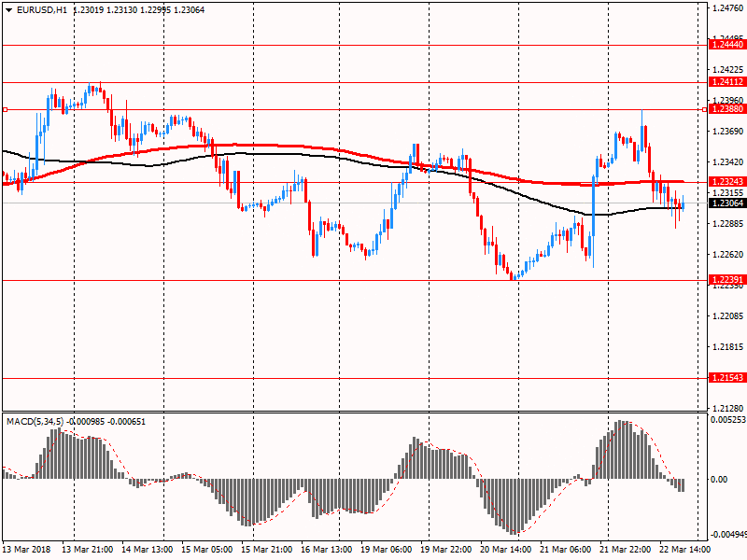Grab left handle of 1.23880 horizontal line
This screenshot has width=747, height=560.
pos(5,109)
